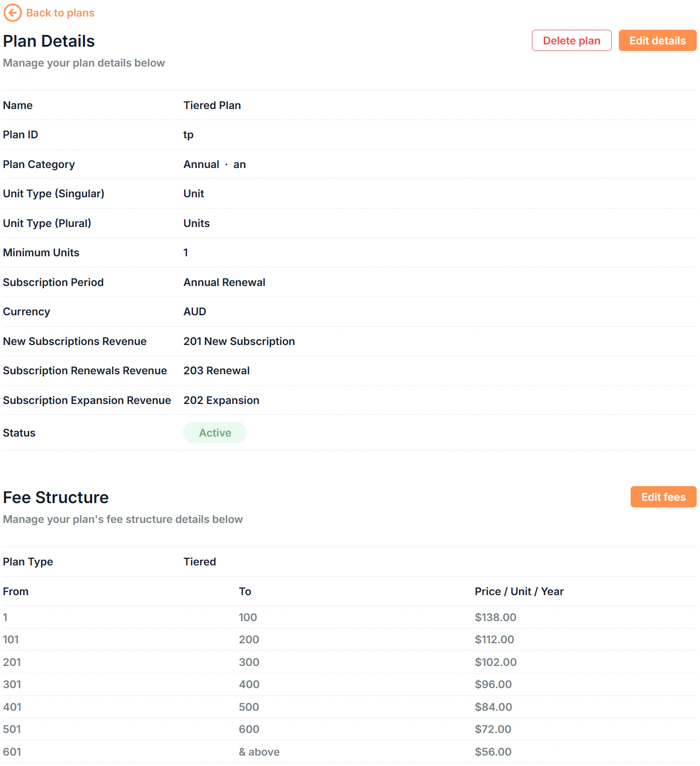The width and height of the screenshot is (700, 766).
Task: Click the Annual plan category value
Action: tap(202, 164)
